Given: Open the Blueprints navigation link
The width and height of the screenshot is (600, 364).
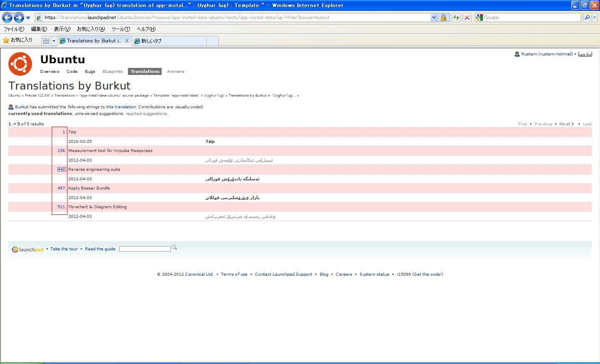Looking at the screenshot, I should [x=112, y=72].
